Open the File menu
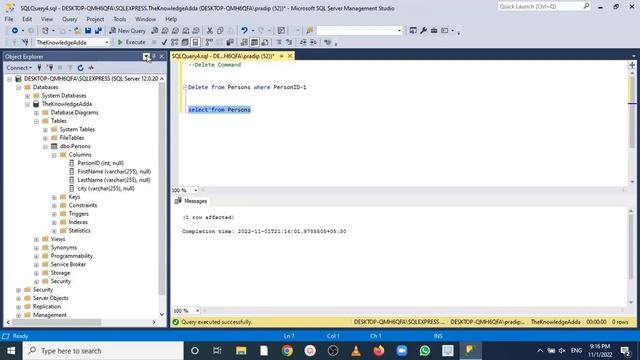 [9, 19]
